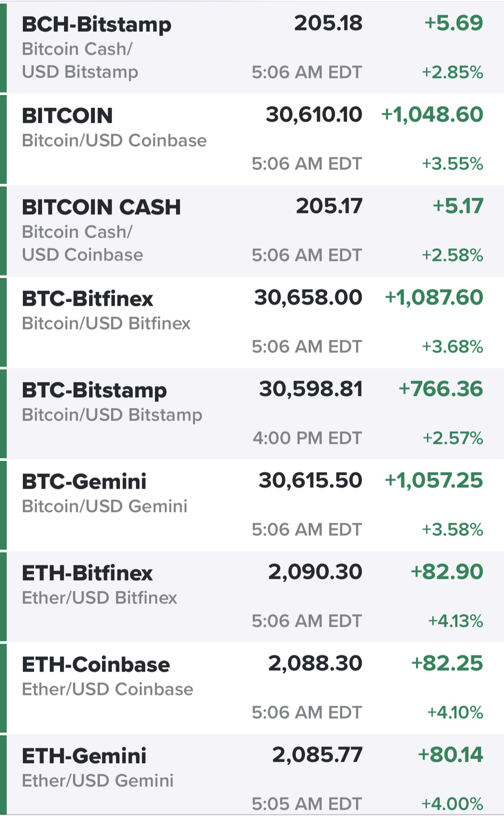Click BTC-Bitstamp price 30,598.81
504x816 pixels.
pyautogui.click(x=311, y=389)
